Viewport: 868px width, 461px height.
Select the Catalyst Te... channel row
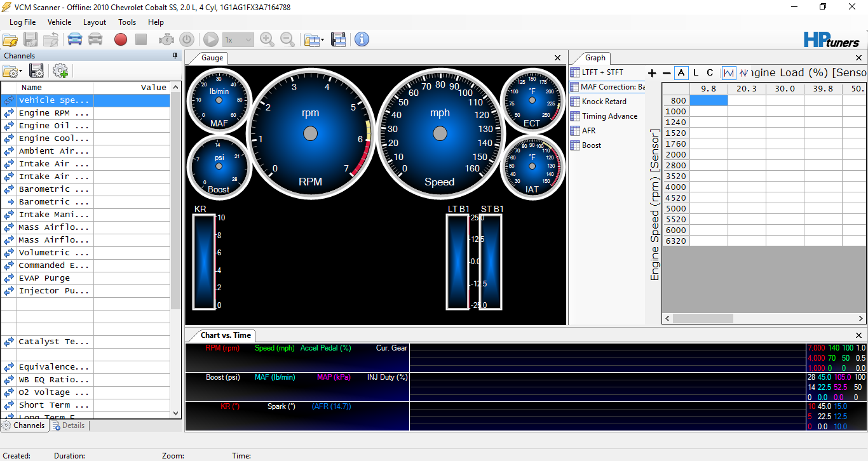coord(86,342)
